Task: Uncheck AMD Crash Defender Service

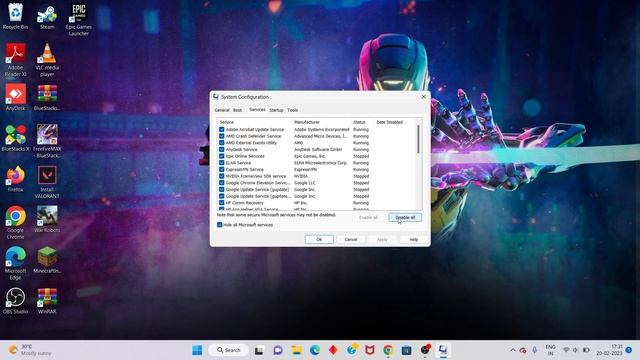Action: coord(222,136)
